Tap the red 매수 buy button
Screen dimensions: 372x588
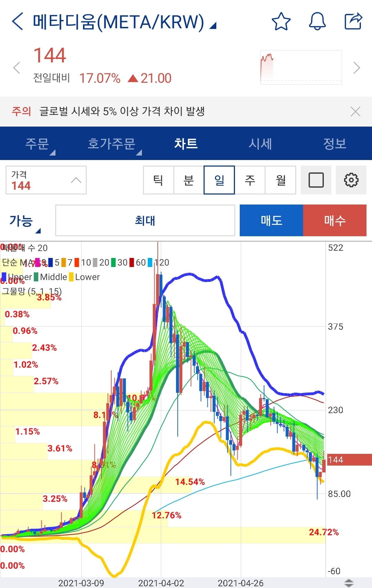tap(335, 220)
